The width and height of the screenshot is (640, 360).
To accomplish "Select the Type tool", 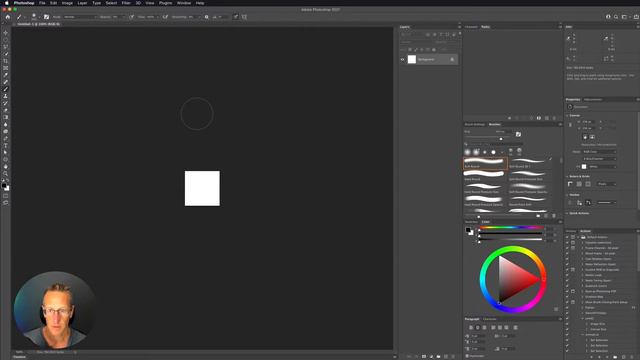I will (6, 146).
